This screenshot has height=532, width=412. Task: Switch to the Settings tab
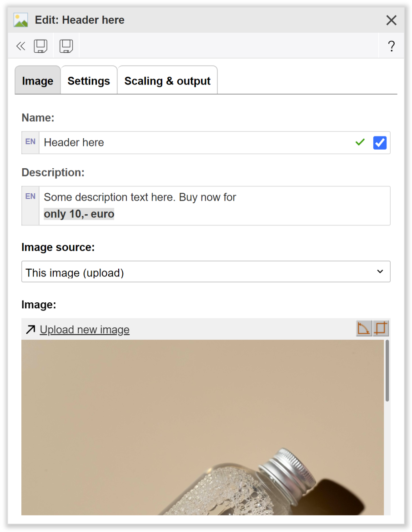pyautogui.click(x=89, y=80)
